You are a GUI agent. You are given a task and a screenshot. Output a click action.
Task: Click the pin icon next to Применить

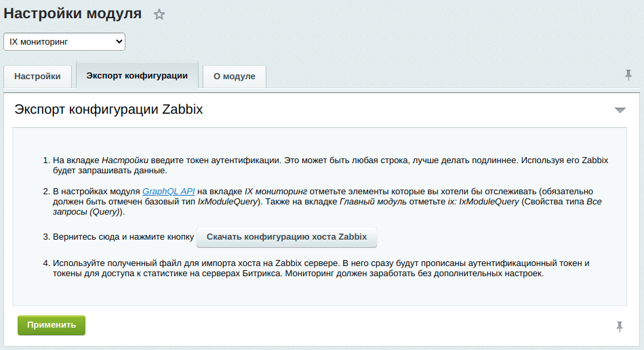(x=620, y=326)
